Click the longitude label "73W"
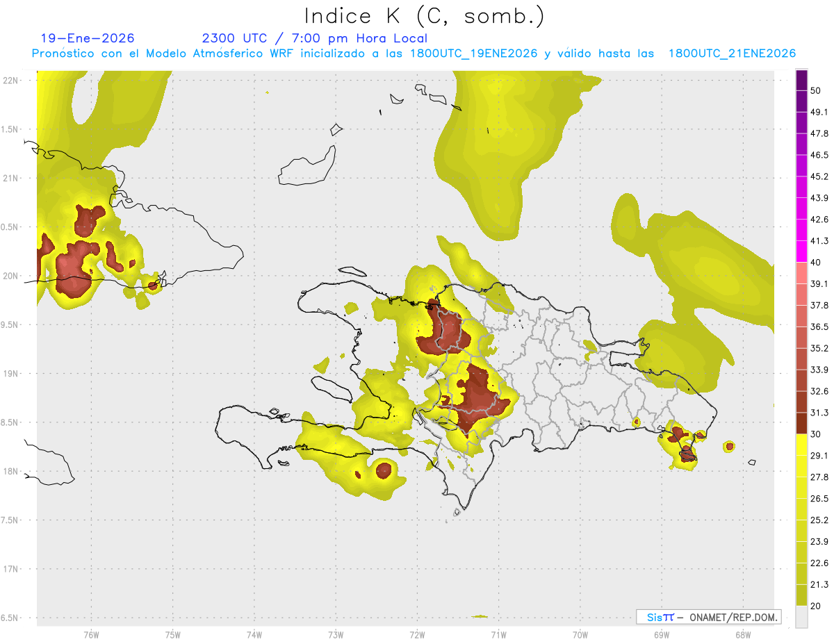The height and width of the screenshot is (644, 834). (336, 635)
